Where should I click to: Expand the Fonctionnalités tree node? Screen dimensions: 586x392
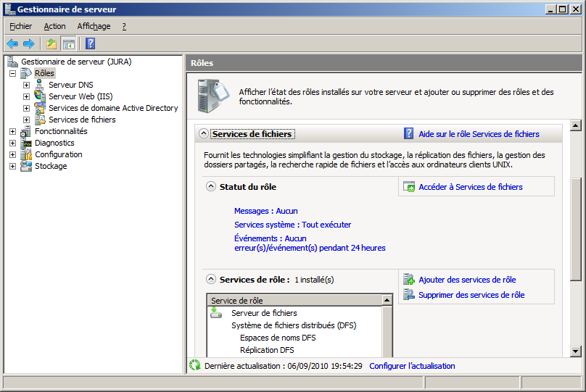(13, 131)
